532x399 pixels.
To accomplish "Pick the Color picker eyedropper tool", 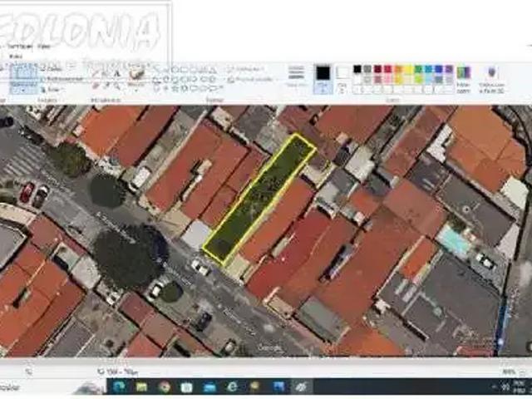I will coord(106,85).
